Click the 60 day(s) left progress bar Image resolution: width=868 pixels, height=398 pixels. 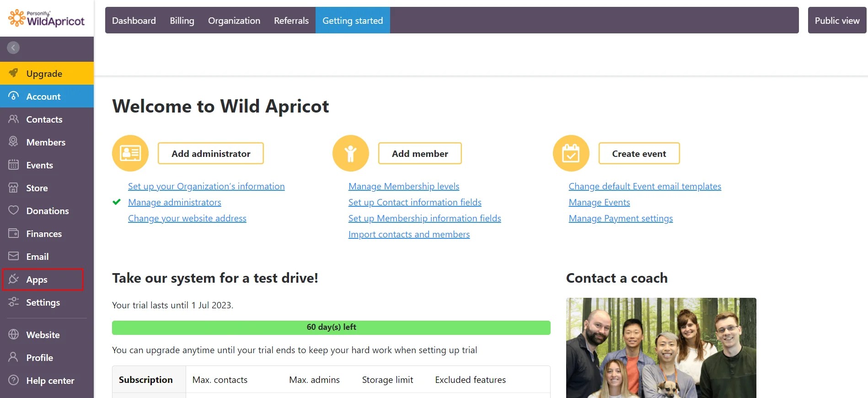coord(331,328)
